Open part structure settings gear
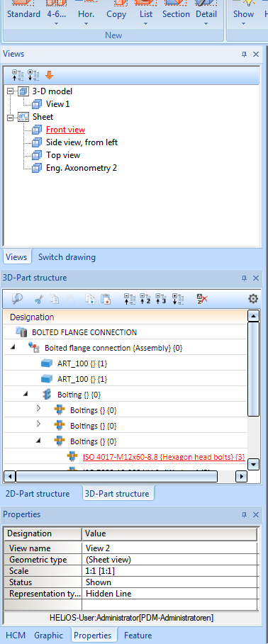 coord(253,298)
